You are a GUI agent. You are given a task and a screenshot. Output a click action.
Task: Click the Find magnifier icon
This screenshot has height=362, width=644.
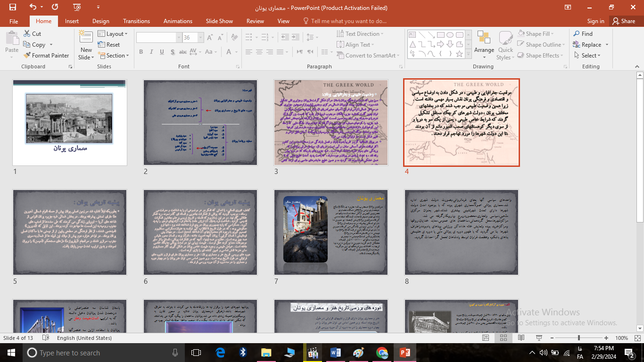coord(577,34)
